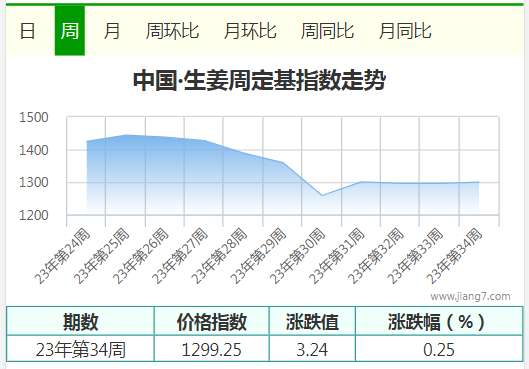Click the chart title 中国·生姜周定基指数走势
Viewport: 529px width, 369px height.
(x=259, y=80)
